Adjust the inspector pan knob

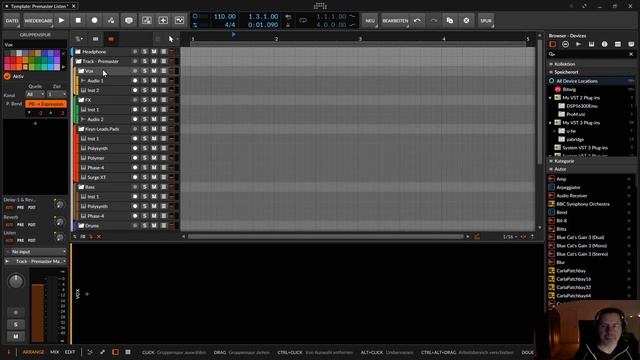click(16, 281)
